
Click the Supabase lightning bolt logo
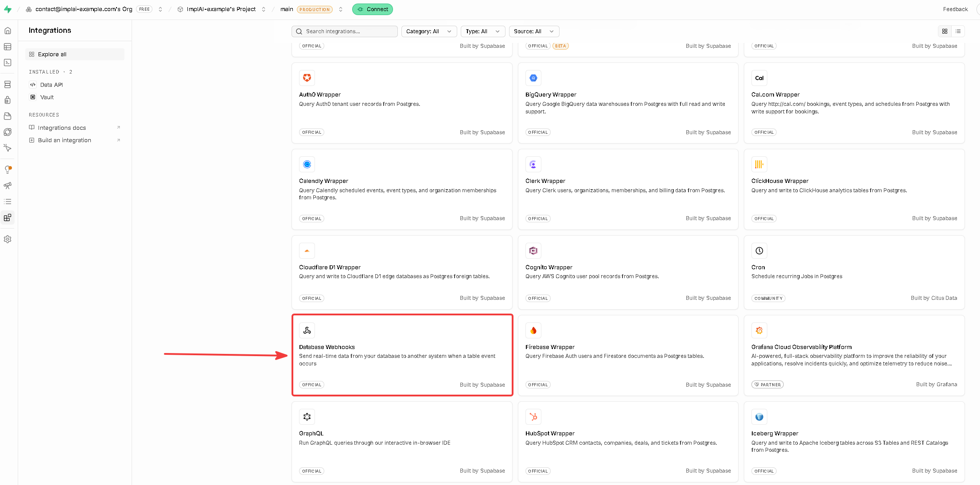(x=8, y=9)
